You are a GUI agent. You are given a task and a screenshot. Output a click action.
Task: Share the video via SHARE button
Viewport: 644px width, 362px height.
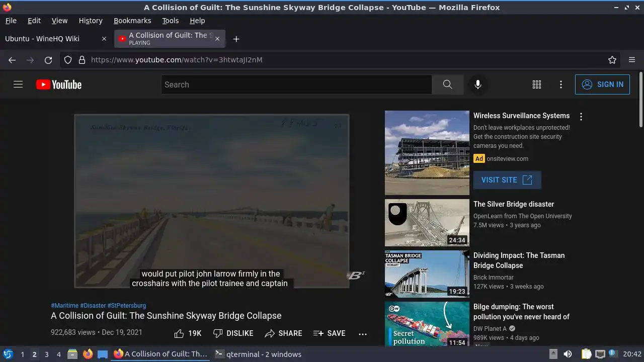coord(283,333)
